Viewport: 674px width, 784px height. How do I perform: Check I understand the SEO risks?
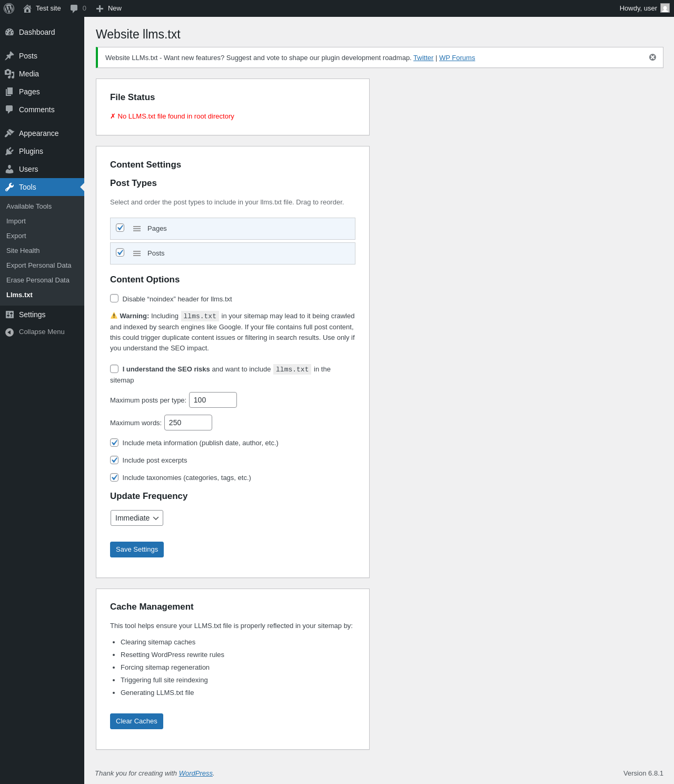pyautogui.click(x=114, y=369)
